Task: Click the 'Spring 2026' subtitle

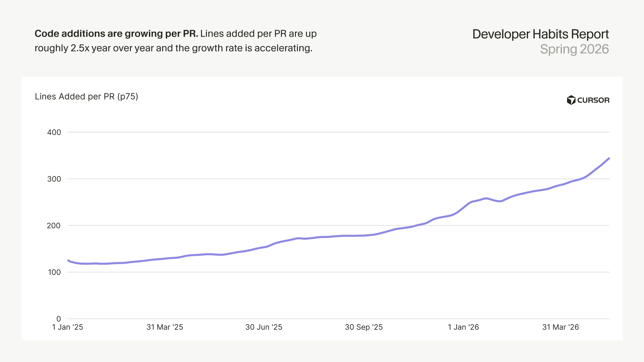Action: click(575, 49)
